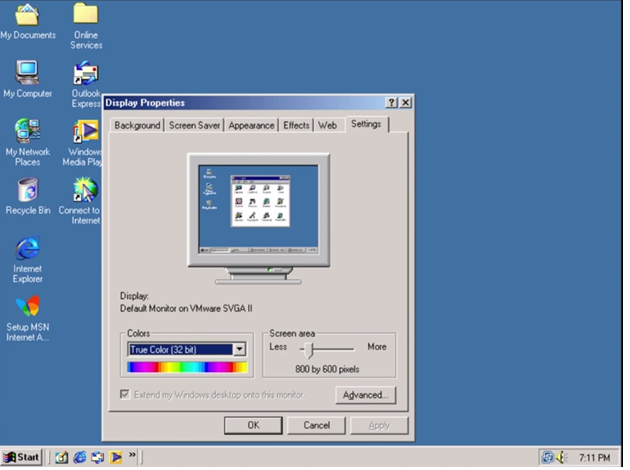
Task: Open the My Computer desktop icon
Action: 27,73
